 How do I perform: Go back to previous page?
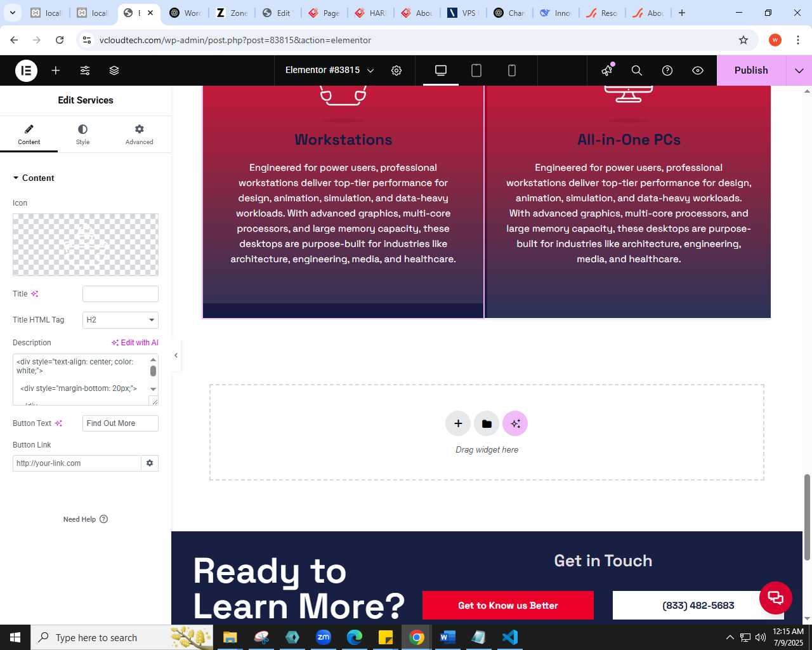click(14, 40)
